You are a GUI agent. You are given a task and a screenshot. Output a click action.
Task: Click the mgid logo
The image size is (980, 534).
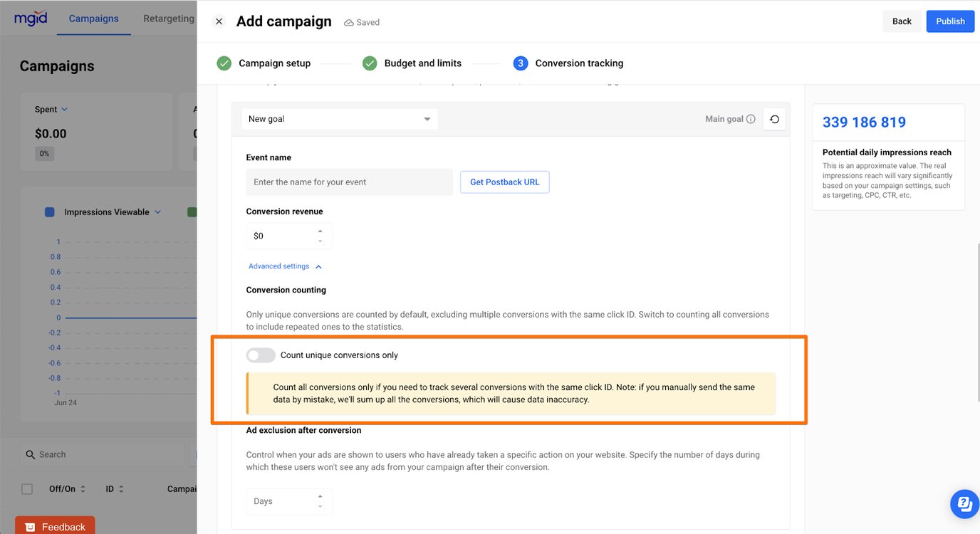(x=30, y=18)
